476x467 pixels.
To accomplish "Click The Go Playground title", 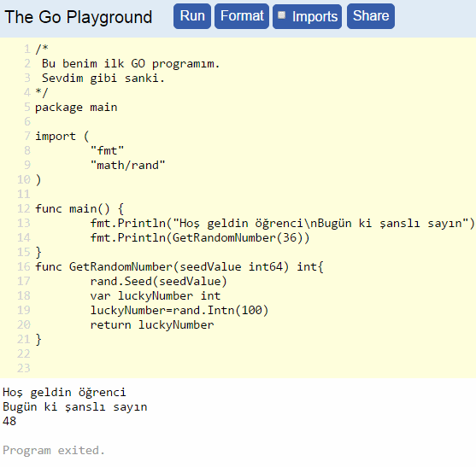I will pos(79,17).
